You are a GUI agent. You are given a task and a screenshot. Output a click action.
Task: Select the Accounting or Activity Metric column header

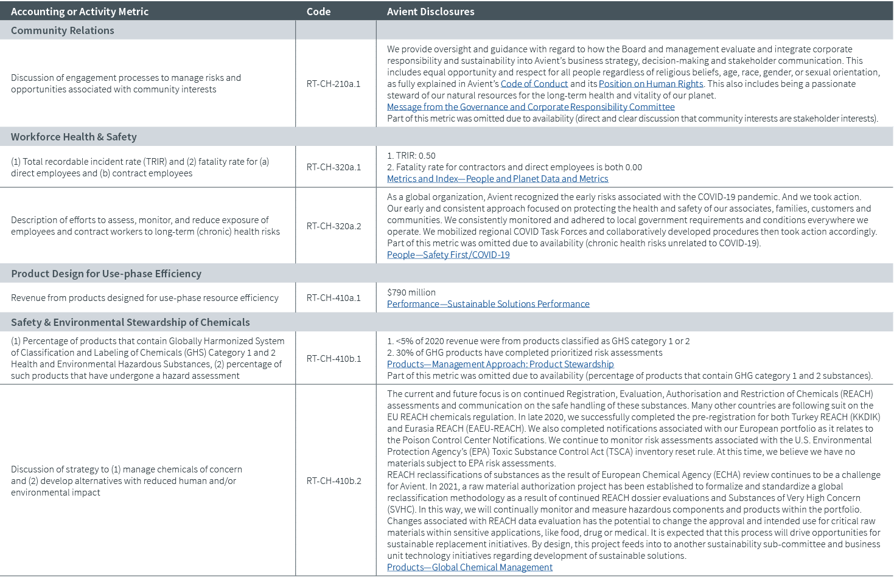coord(85,11)
